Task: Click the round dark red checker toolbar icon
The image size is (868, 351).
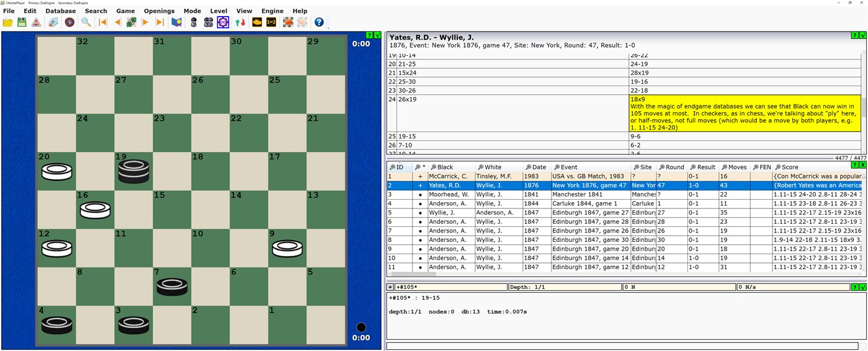Action: click(x=69, y=22)
